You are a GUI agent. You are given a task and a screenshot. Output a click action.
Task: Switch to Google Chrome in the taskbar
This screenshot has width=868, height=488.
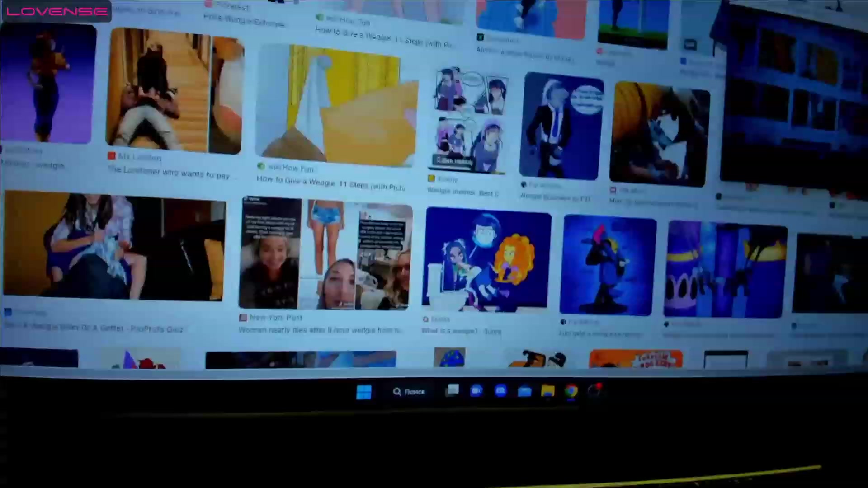point(571,391)
